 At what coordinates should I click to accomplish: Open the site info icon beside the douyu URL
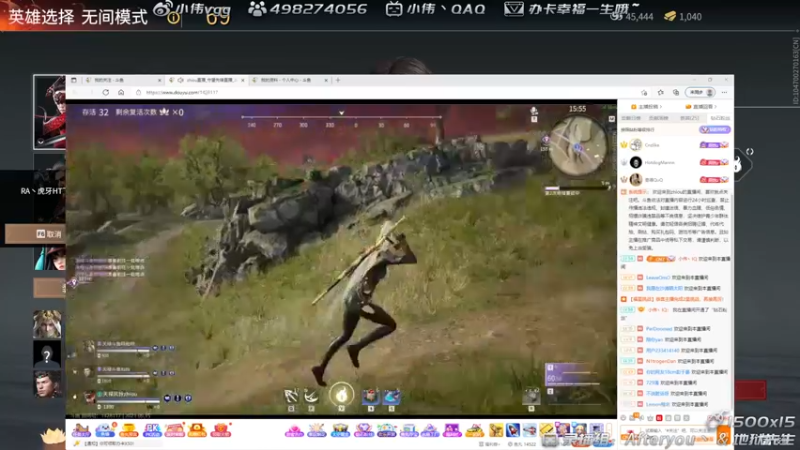(x=138, y=92)
